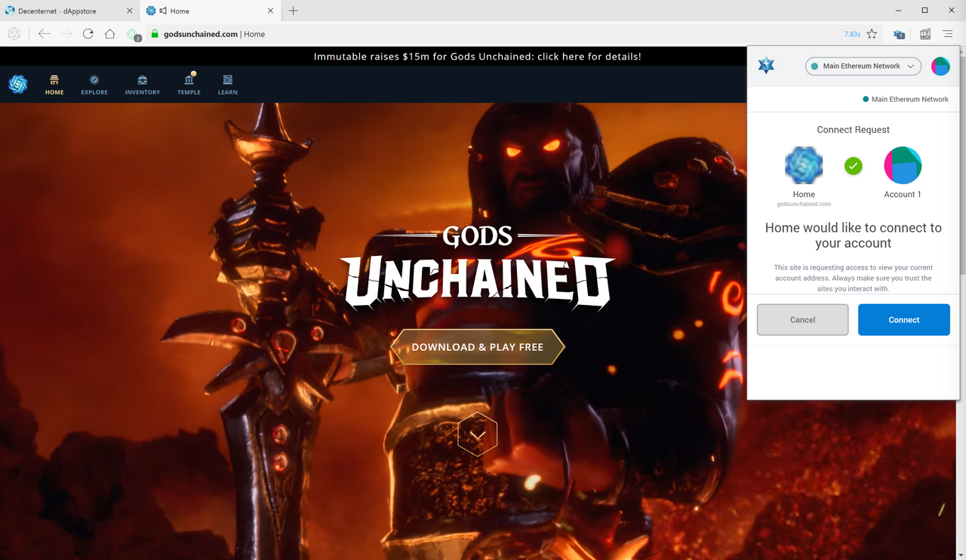Open the HOME nav item
The width and height of the screenshot is (966, 560).
click(x=54, y=85)
